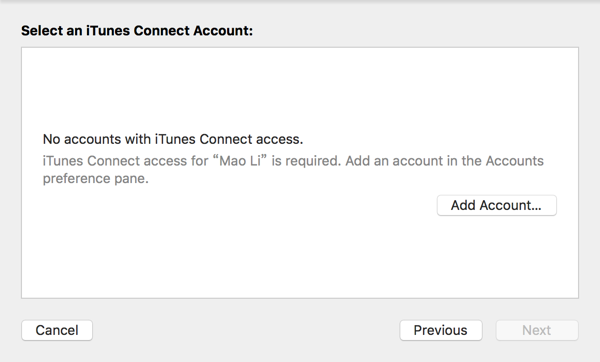Screen dimensions: 600x362
Task: Select the "No accounts with iTunes Connect access." message
Action: coord(173,139)
